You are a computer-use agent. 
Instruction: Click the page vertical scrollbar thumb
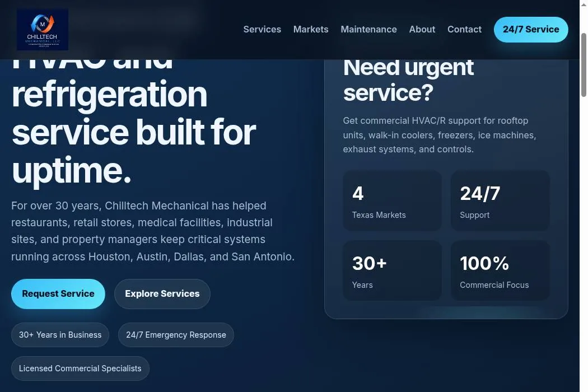pos(584,65)
